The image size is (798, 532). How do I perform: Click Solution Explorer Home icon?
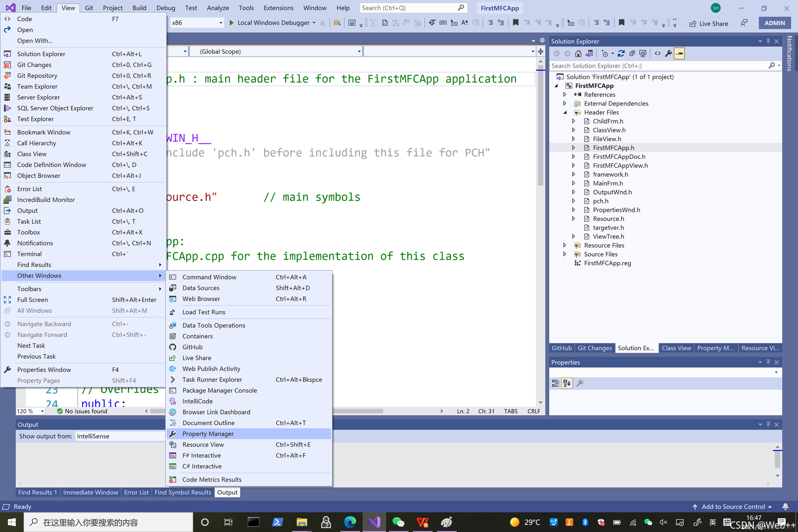click(578, 54)
